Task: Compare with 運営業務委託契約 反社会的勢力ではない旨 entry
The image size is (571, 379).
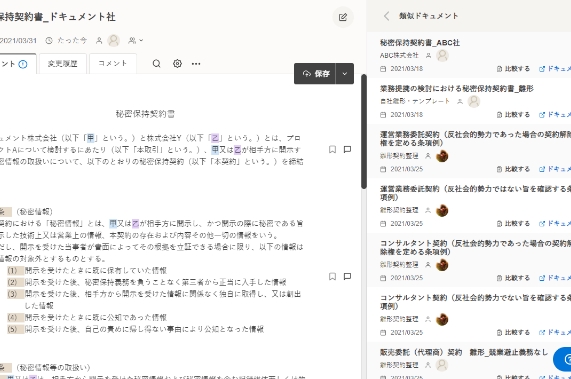Action: click(x=513, y=224)
